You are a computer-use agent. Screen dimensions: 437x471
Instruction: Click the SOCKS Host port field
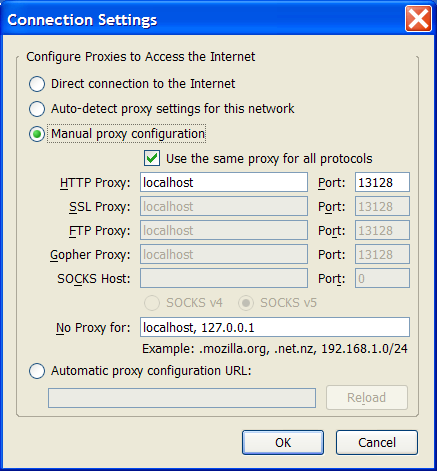coord(382,278)
